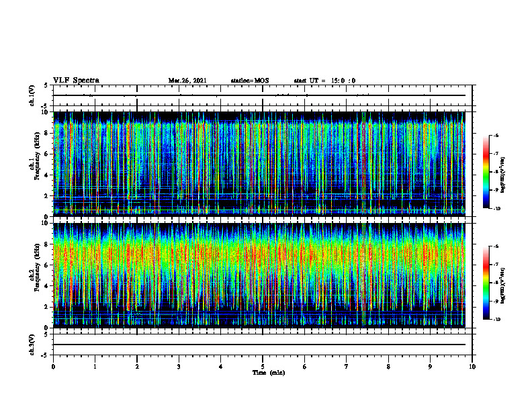The image size is (532, 411).
Task: Click the "Mar.26, 2021" date label
Action: pyautogui.click(x=187, y=81)
